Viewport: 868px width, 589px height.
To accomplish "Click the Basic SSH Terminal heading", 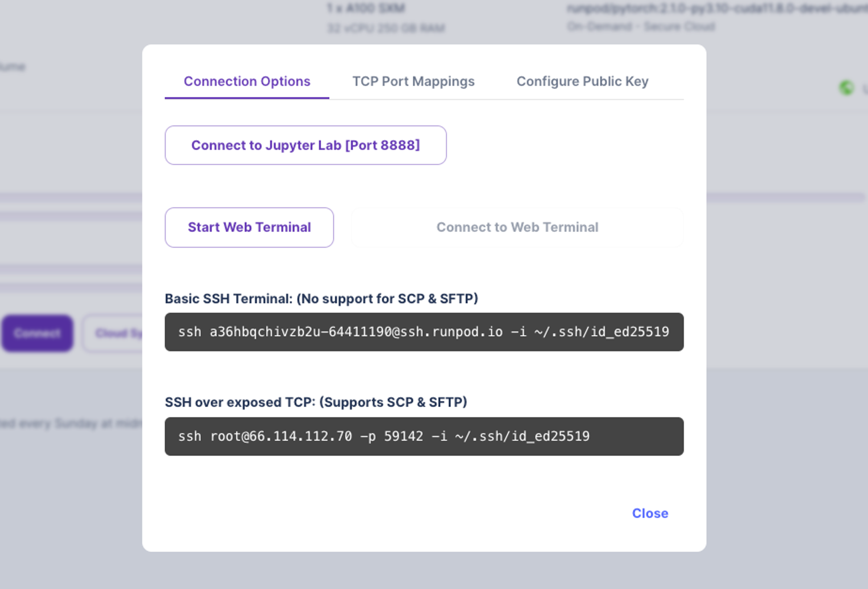I will [x=321, y=299].
